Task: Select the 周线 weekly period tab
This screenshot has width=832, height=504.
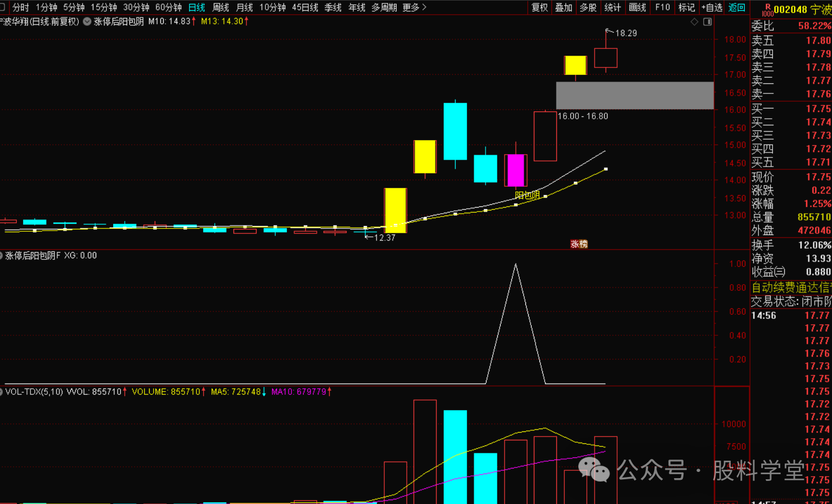Action: (x=221, y=7)
